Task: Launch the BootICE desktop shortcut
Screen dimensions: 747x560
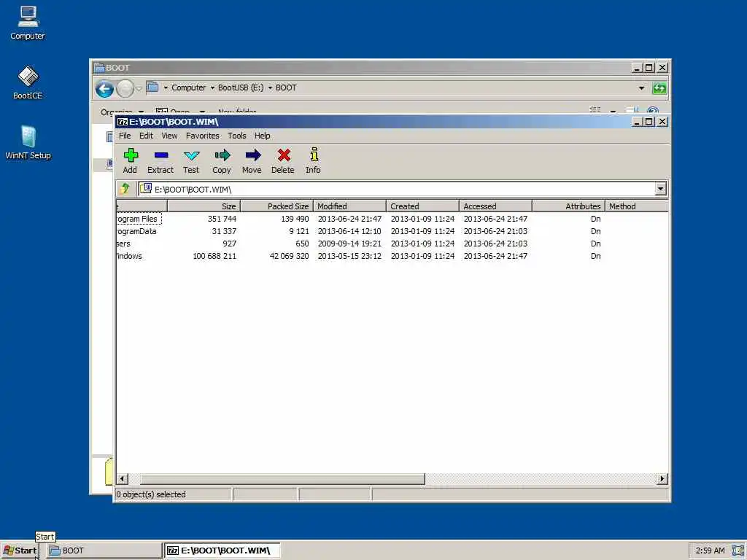Action: tap(28, 82)
